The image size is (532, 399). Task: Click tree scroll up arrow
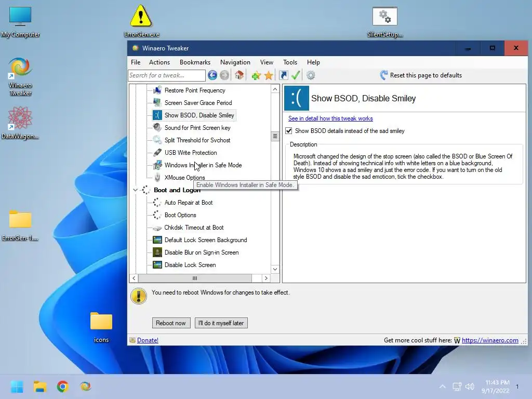[275, 89]
